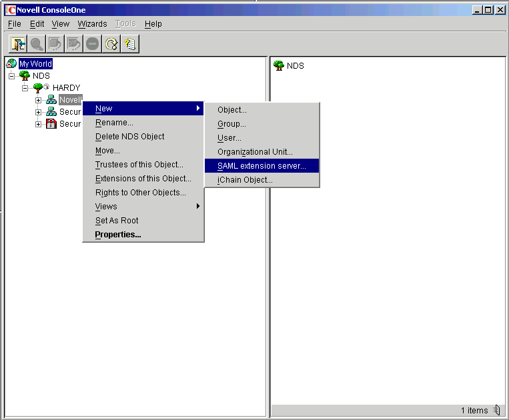Open the Views submenu arrow

point(198,206)
